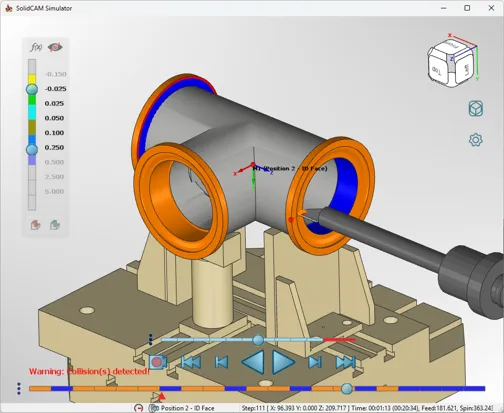The width and height of the screenshot is (504, 413).
Task: Click the red collision marker below the timeline
Action: (x=162, y=396)
